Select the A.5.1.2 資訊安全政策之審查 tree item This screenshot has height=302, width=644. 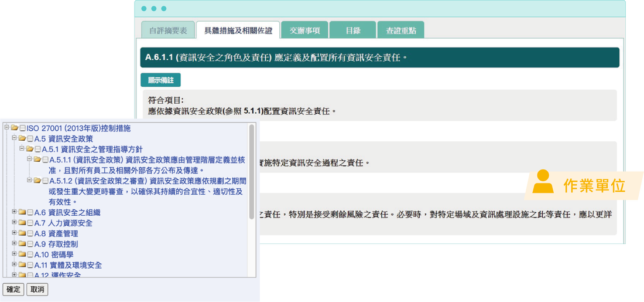[x=148, y=191]
